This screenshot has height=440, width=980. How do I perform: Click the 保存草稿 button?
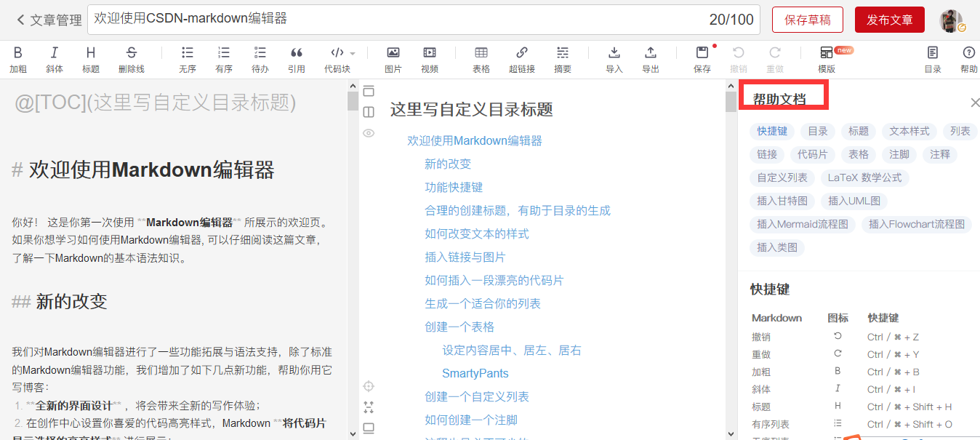pos(808,20)
